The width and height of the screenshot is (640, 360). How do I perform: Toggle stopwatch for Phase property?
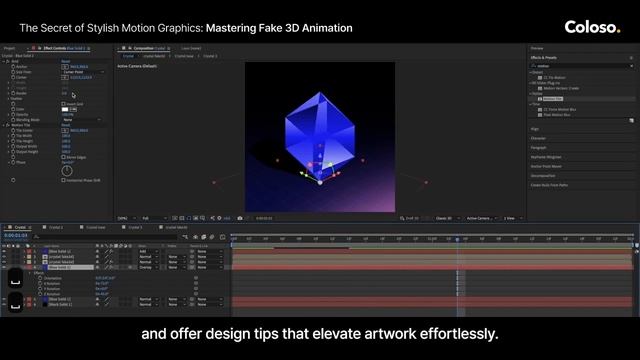[13, 162]
